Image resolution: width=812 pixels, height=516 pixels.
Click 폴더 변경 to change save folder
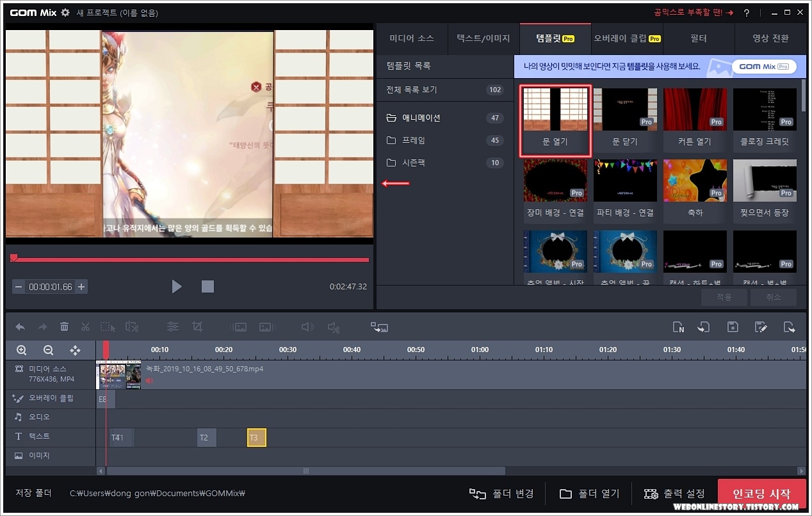pyautogui.click(x=502, y=494)
